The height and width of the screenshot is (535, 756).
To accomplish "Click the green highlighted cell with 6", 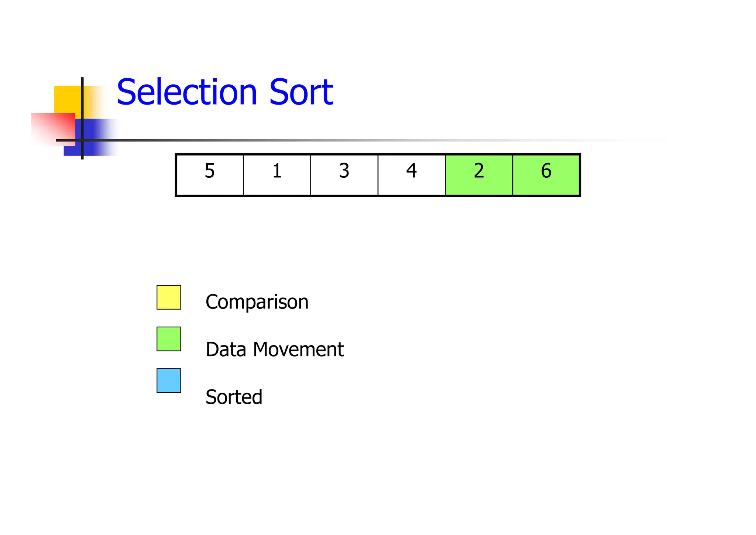I will [x=546, y=175].
